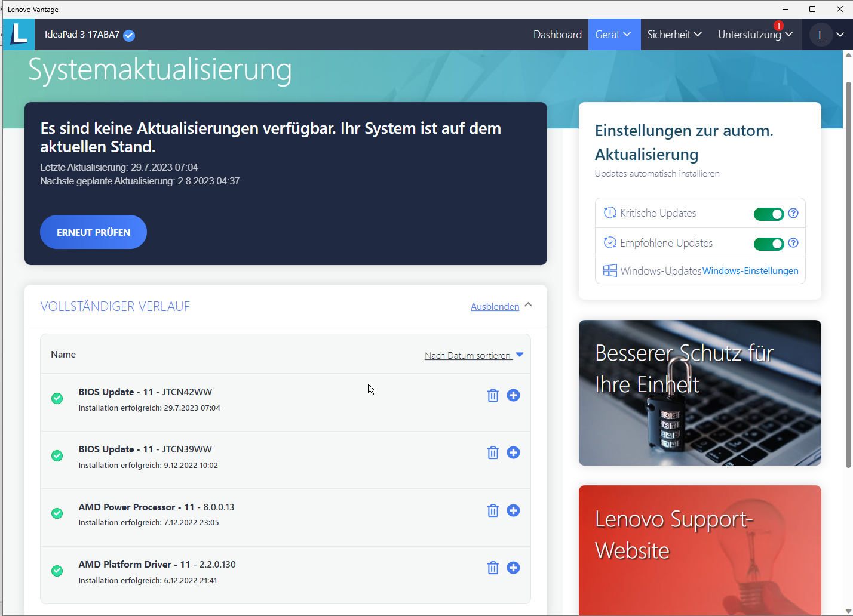Click the vertical scrollbar thumb

(848, 275)
